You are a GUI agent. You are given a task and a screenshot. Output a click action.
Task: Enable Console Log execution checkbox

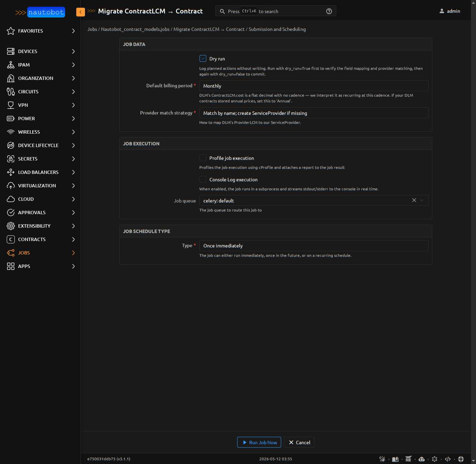(x=203, y=179)
